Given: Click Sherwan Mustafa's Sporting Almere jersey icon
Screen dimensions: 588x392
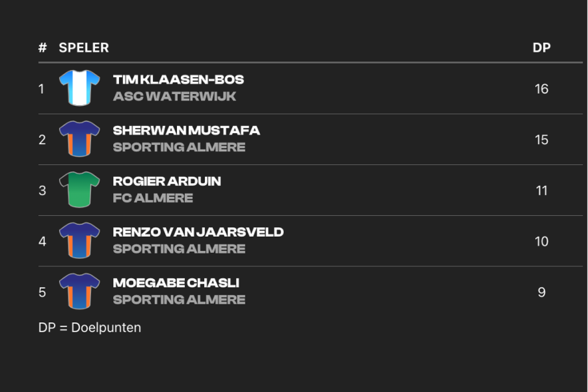Looking at the screenshot, I should coord(79,139).
